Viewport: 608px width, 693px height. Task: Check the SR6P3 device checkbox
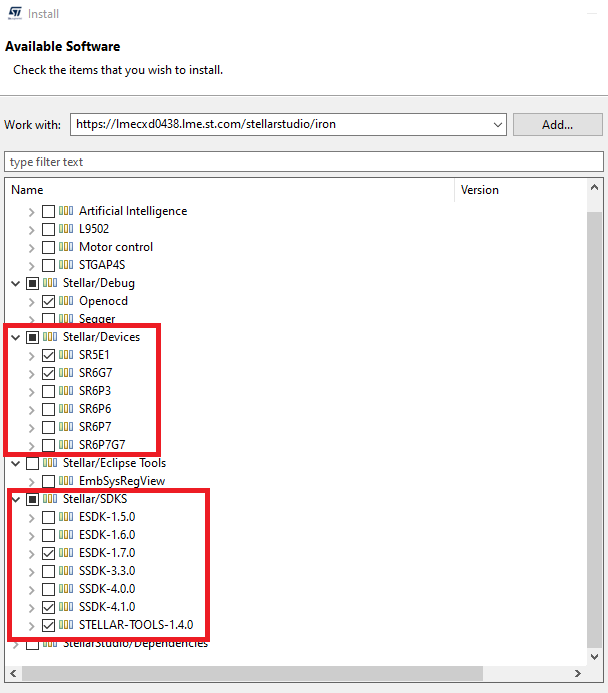[x=48, y=391]
